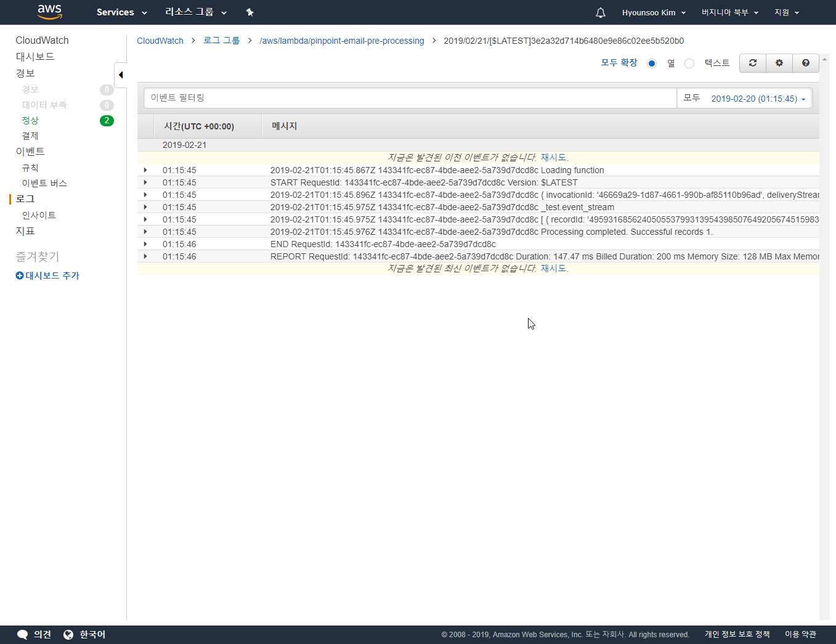836x644 pixels.
Task: Click the scrollbar up arrow at right
Action: (824, 59)
